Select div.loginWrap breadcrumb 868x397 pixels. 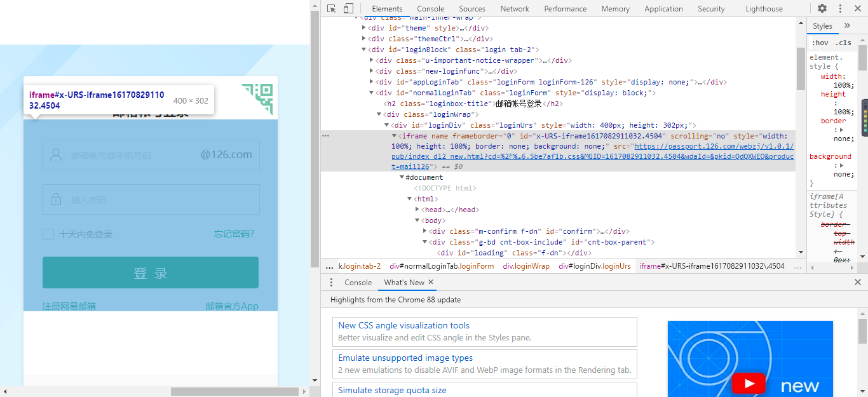click(526, 266)
